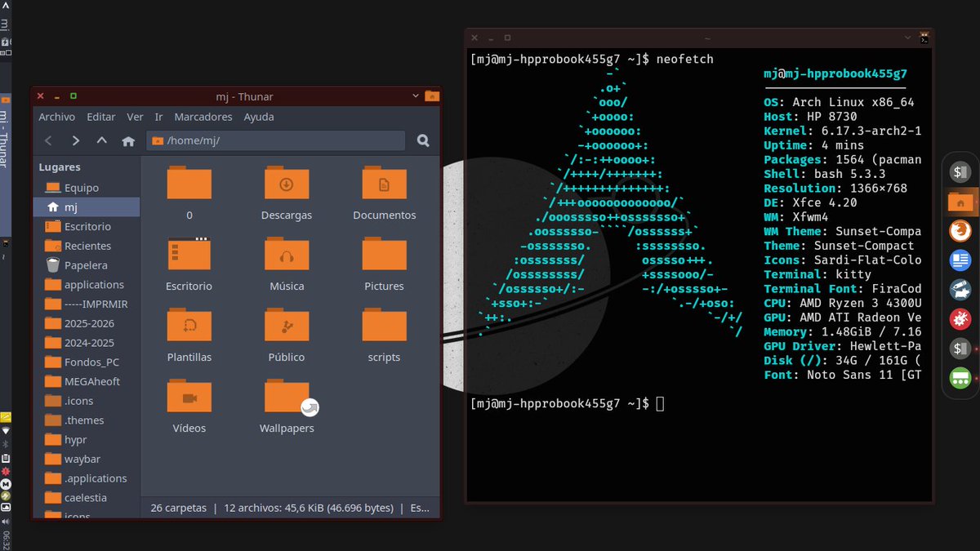Select 2024-2025 bookmark in sidebar
The height and width of the screenshot is (551, 980).
pos(87,343)
